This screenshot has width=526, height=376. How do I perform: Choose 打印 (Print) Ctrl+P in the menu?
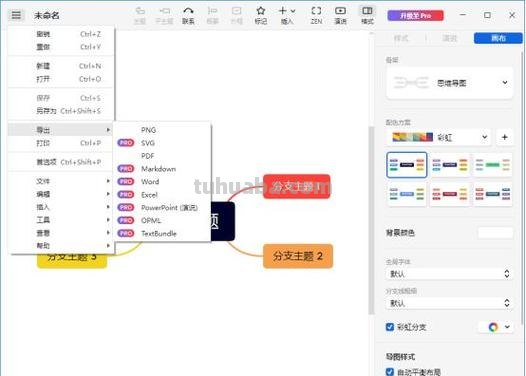tap(61, 143)
